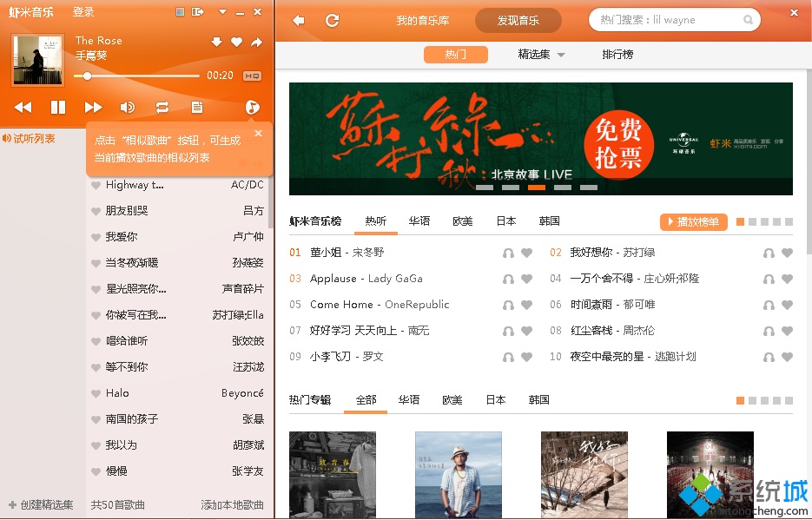
Task: Click the 苏打绿 concert banner
Action: click(x=541, y=139)
